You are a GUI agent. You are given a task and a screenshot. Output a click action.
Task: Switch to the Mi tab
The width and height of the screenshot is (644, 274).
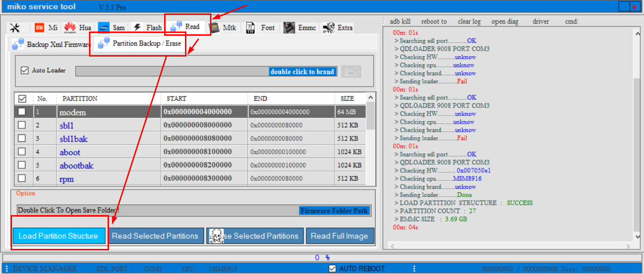click(46, 28)
